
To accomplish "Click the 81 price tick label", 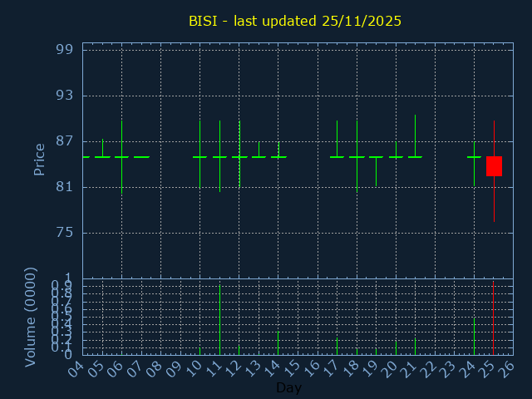I will [65, 187].
